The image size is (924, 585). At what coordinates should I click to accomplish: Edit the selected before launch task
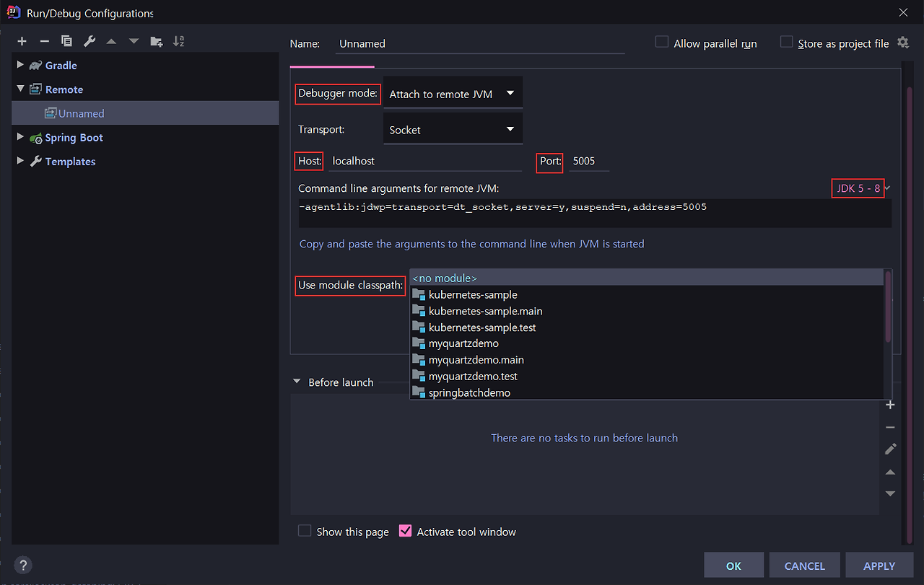[x=890, y=449]
